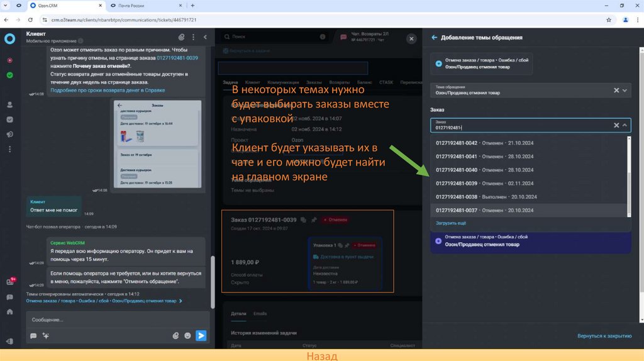Open the megaphone announcements icon in the sidebar
Screen dimensions: 644x361
[x=10, y=135]
